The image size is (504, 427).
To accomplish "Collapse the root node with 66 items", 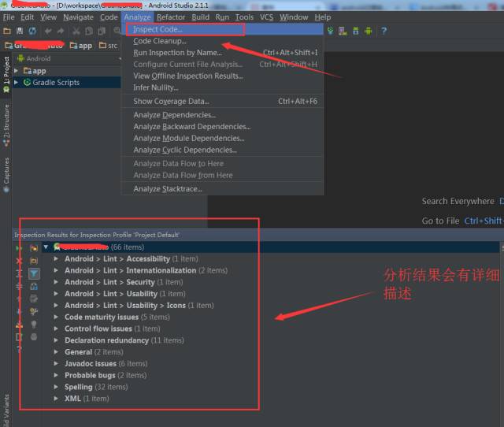I will 46,247.
